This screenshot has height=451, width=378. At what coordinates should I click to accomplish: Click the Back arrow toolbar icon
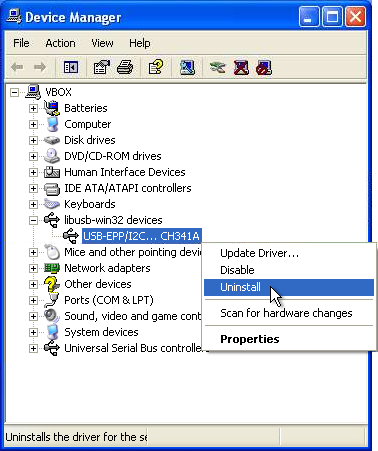click(x=17, y=67)
